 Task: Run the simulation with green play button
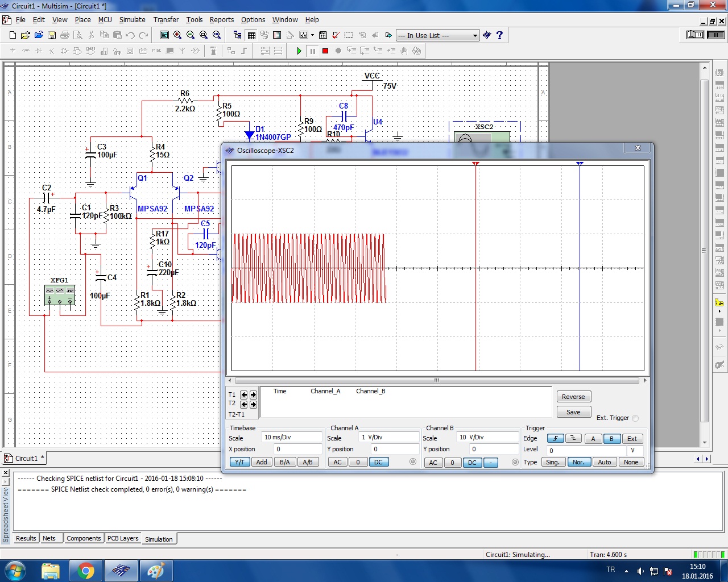click(299, 51)
